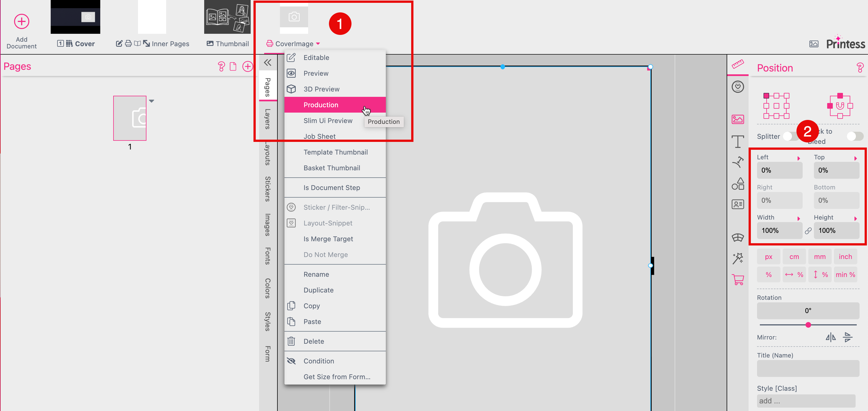
Task: Click the link width and height chain icon
Action: [x=808, y=231]
